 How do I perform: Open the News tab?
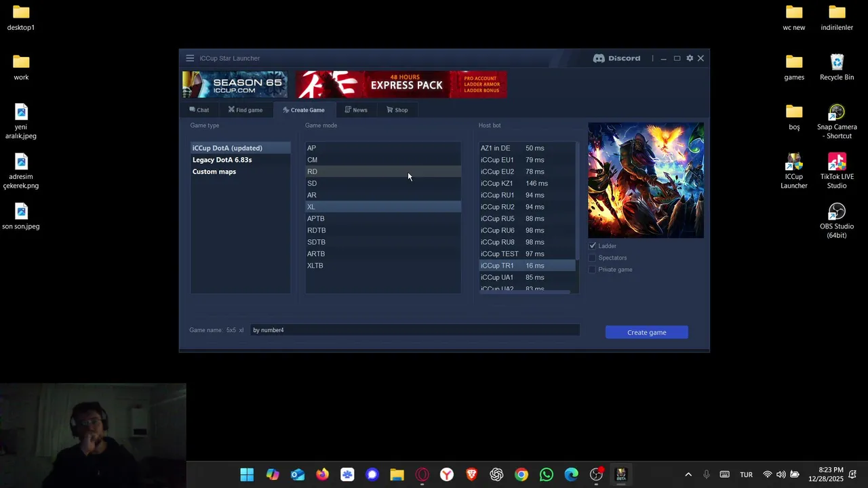click(x=356, y=110)
